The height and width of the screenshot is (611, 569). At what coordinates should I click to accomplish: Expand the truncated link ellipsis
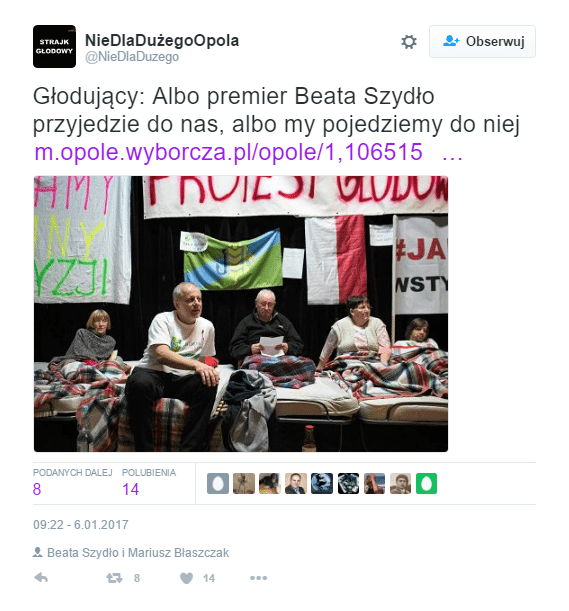pos(452,154)
